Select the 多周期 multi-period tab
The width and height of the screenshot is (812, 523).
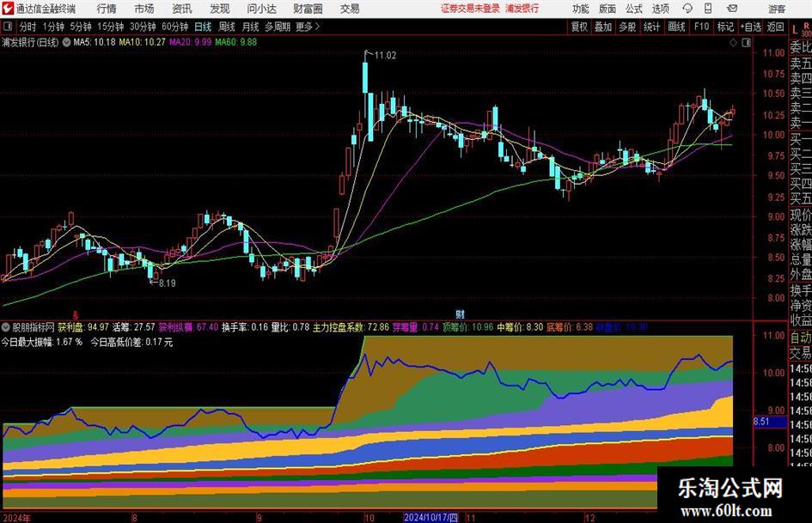277,27
